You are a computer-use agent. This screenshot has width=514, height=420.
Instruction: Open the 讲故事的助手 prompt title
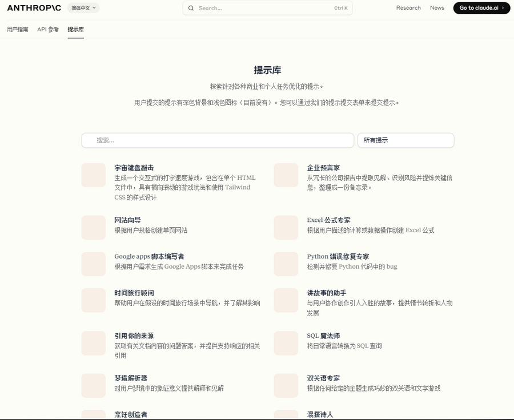click(x=326, y=293)
